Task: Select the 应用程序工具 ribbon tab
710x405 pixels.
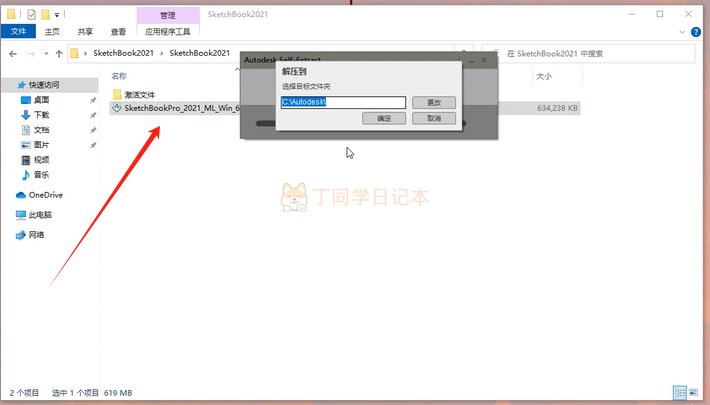Action: (x=168, y=32)
